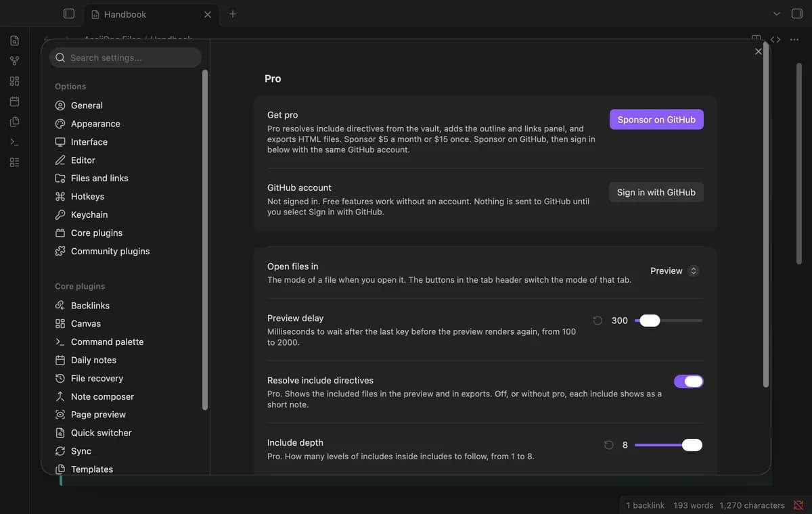Screen dimensions: 812x514
Task: Open the more options ellipsis in the note header
Action: tap(794, 39)
